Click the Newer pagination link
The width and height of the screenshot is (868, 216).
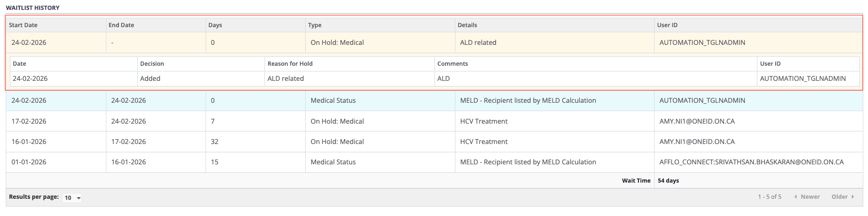click(x=810, y=197)
